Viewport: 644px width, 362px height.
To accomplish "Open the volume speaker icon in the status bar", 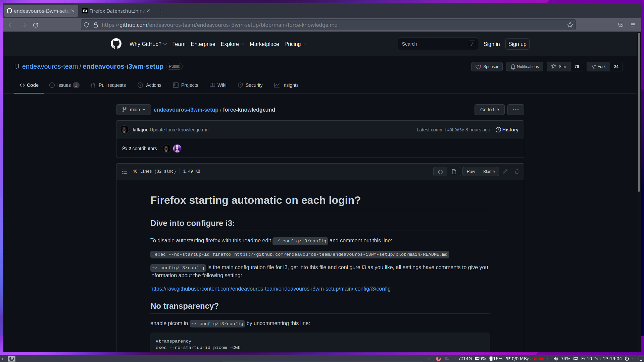I will pos(556,359).
